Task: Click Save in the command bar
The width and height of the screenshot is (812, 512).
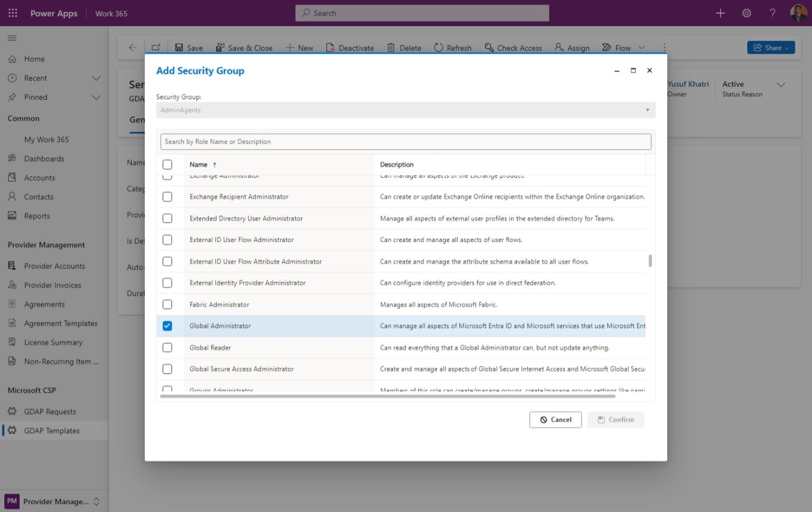Action: (x=189, y=48)
